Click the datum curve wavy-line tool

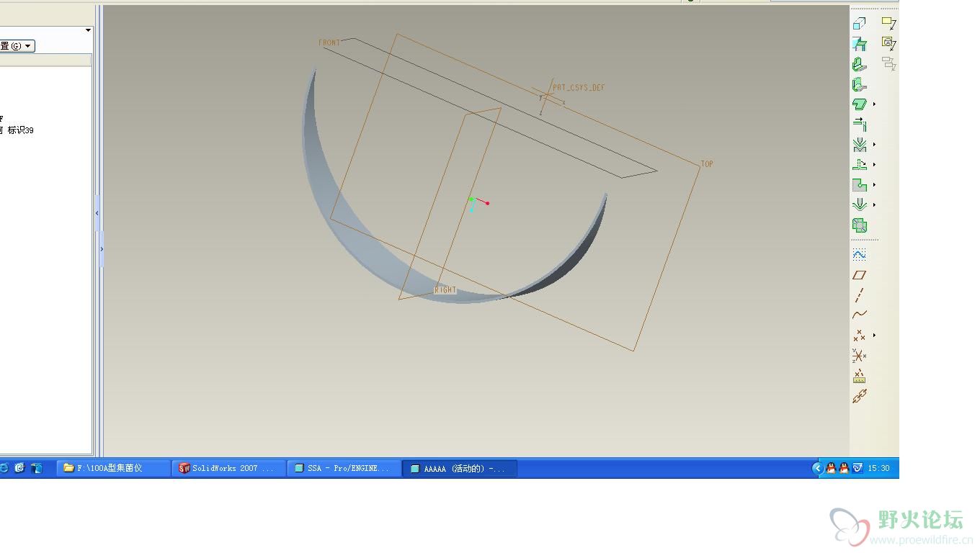[x=859, y=315]
